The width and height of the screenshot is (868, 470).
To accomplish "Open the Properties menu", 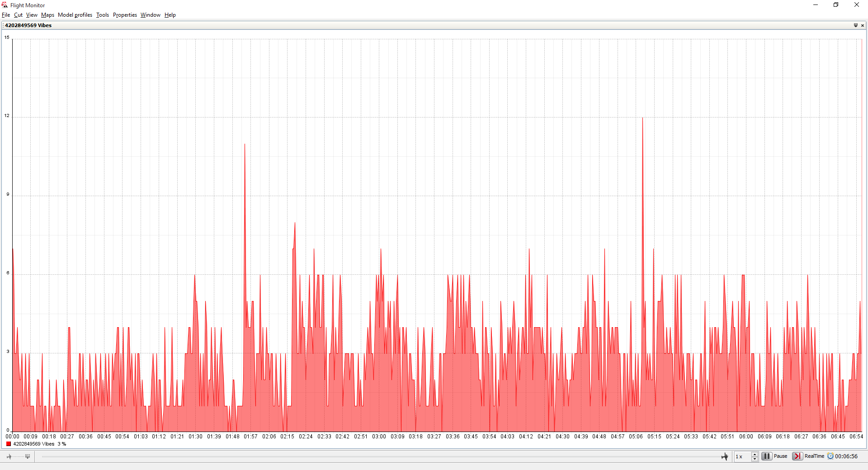I will 125,15.
